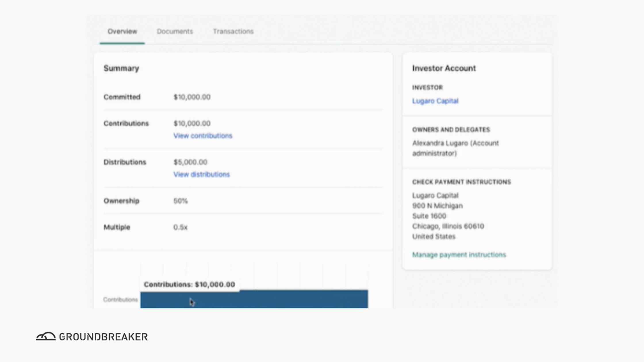Image resolution: width=644 pixels, height=362 pixels.
Task: Click Alexandra Lugaro account administrator text
Action: point(455,148)
